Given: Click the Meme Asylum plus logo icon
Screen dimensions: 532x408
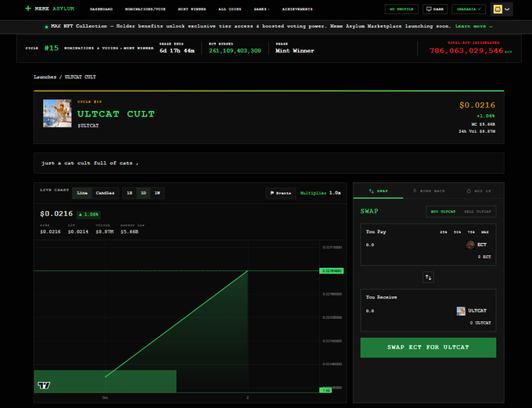Looking at the screenshot, I should 28,9.
